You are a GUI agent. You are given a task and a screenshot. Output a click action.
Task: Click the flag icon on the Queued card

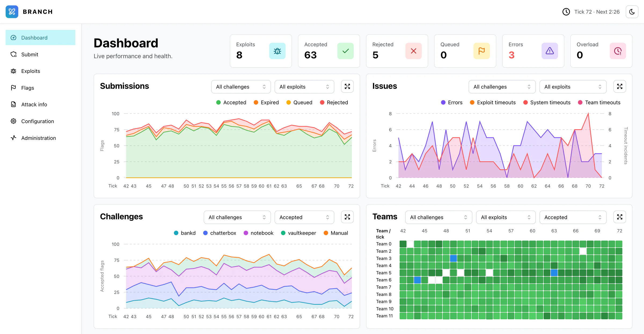click(x=482, y=51)
